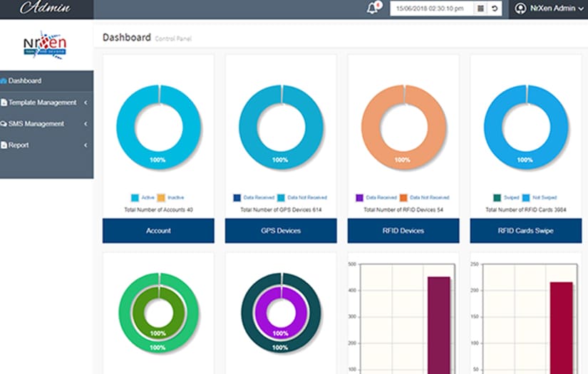Screen dimensions: 588x374
Task: Click the orange Data Not Received RFID swatch
Action: point(403,197)
